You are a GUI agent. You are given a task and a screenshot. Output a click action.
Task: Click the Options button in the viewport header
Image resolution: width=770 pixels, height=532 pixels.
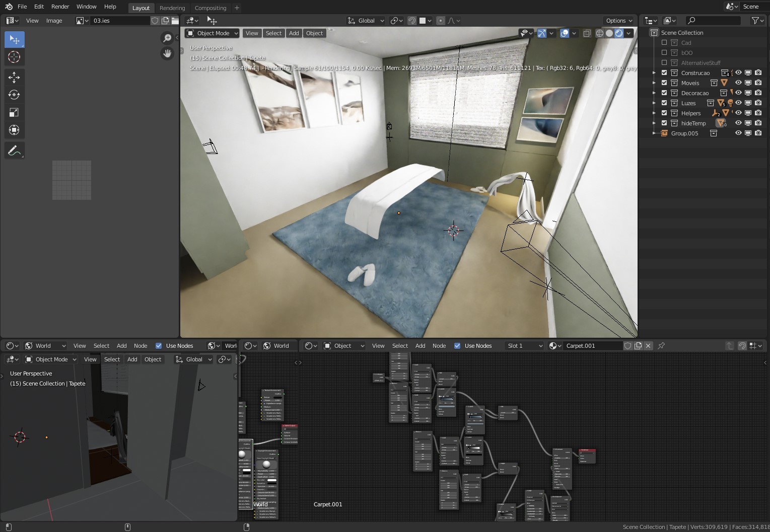point(618,20)
